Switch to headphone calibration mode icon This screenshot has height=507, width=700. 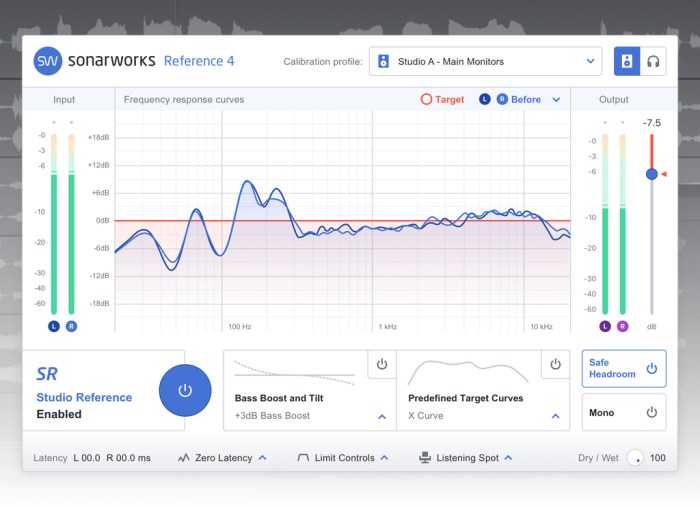point(653,61)
